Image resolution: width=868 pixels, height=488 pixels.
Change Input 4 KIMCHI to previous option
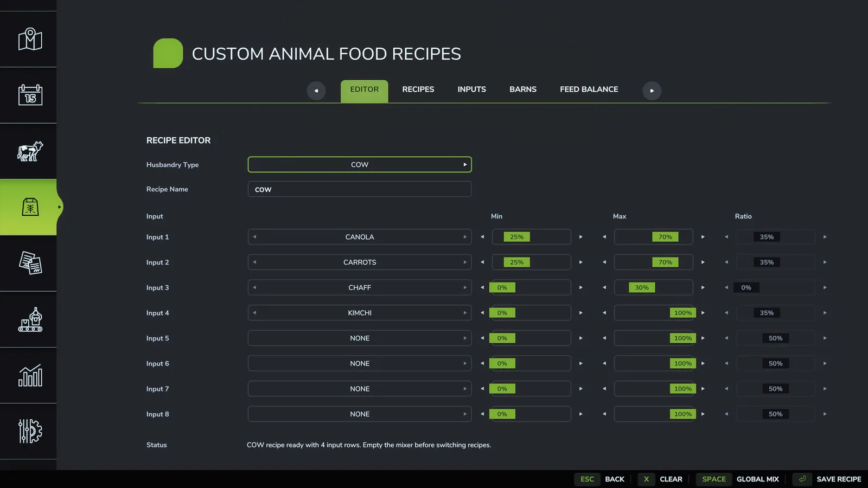(x=254, y=313)
